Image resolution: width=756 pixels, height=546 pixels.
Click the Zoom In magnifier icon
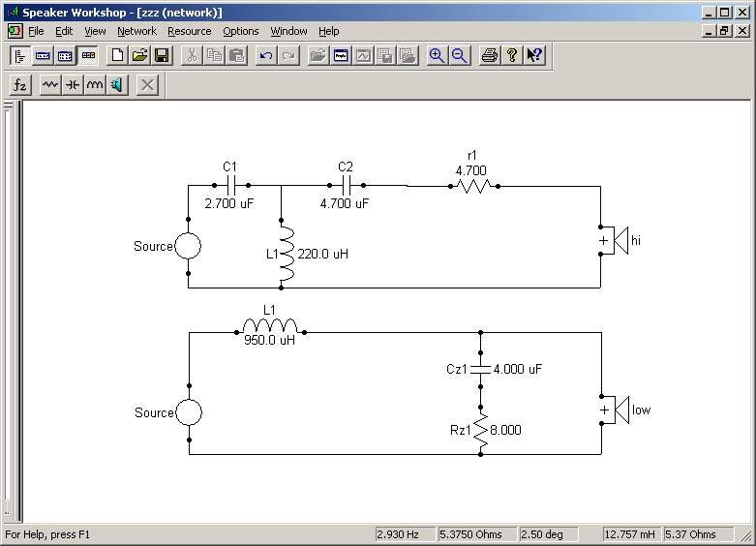click(437, 55)
